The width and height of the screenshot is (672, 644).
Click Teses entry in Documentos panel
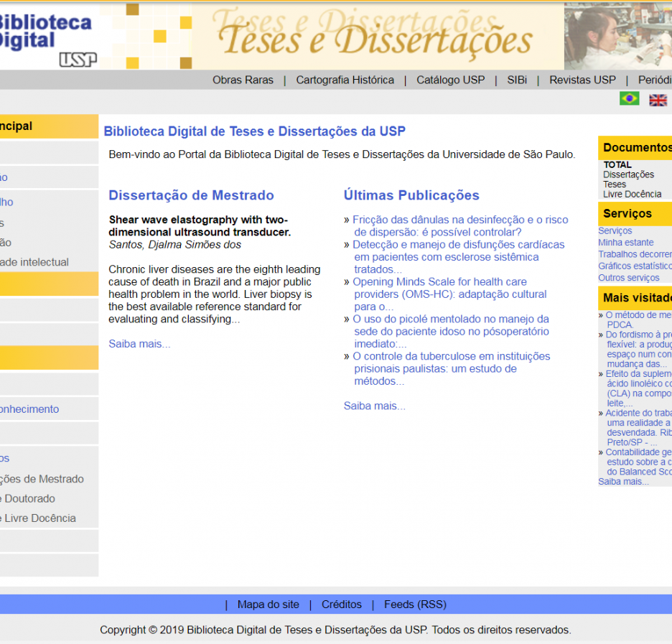click(615, 185)
